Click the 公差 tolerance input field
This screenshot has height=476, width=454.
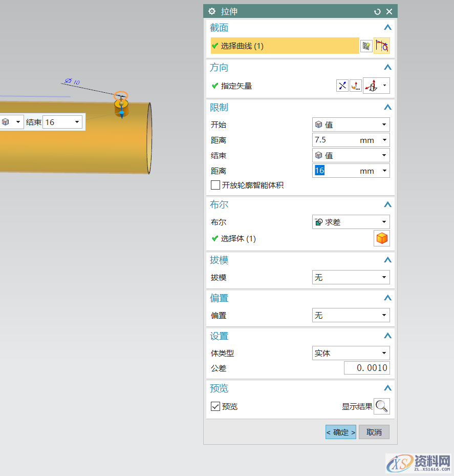tap(366, 368)
